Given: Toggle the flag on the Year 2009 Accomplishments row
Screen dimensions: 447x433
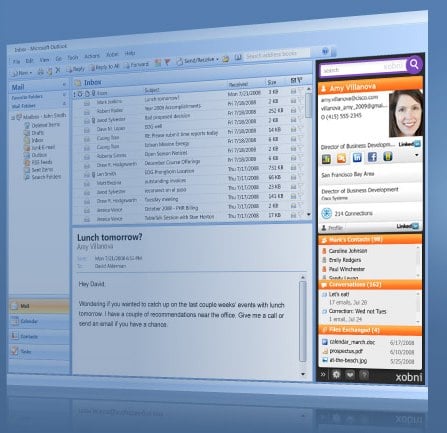Looking at the screenshot, I should 300,100.
